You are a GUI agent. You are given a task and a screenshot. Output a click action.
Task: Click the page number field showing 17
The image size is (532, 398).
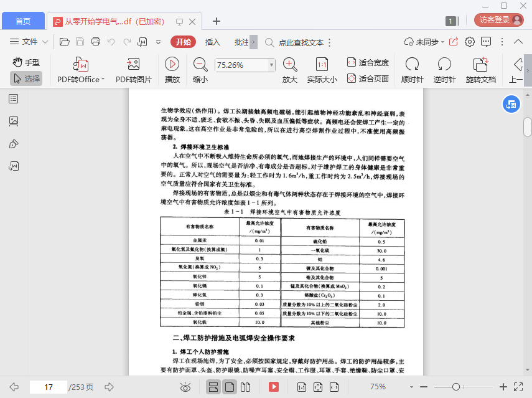pos(48,387)
